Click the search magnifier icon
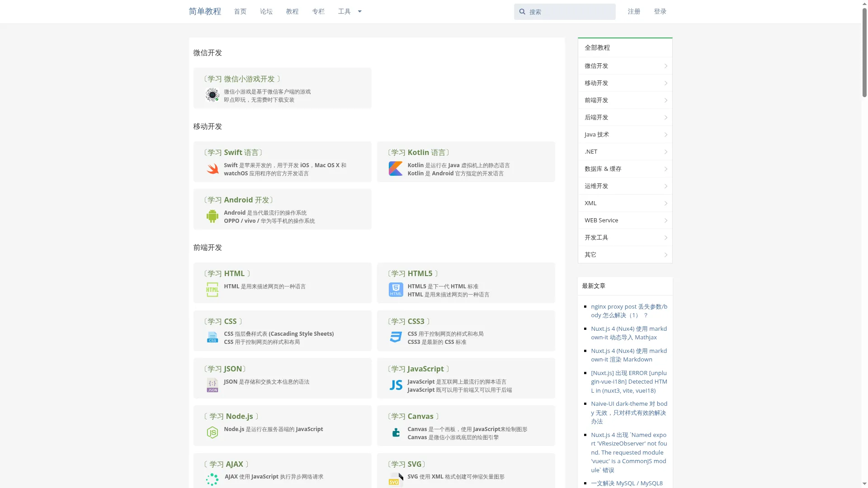The width and height of the screenshot is (868, 488). pyautogui.click(x=522, y=12)
